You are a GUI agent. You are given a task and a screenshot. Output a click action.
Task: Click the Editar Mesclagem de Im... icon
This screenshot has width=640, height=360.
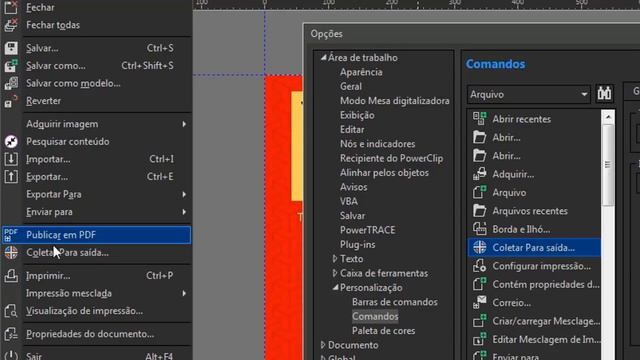point(480,339)
